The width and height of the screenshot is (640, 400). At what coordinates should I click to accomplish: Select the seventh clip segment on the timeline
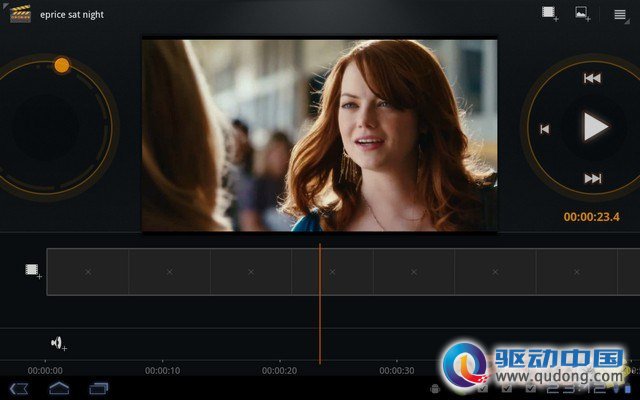577,271
